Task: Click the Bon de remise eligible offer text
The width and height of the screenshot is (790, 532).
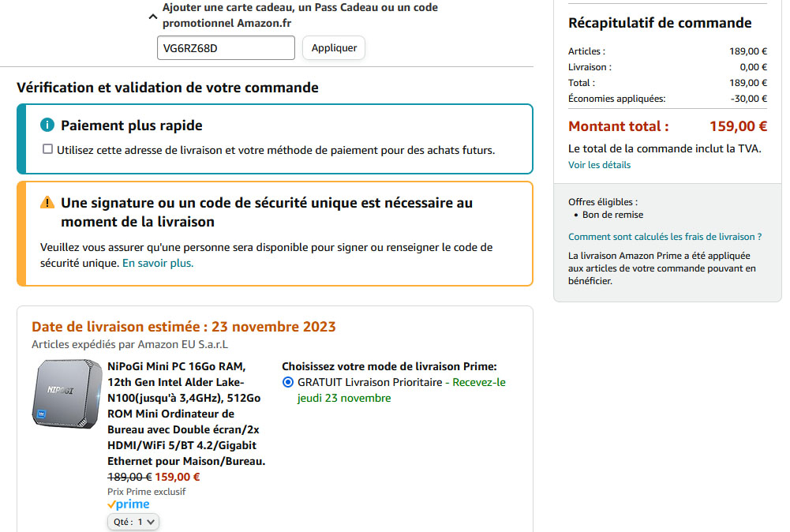Action: (x=612, y=215)
